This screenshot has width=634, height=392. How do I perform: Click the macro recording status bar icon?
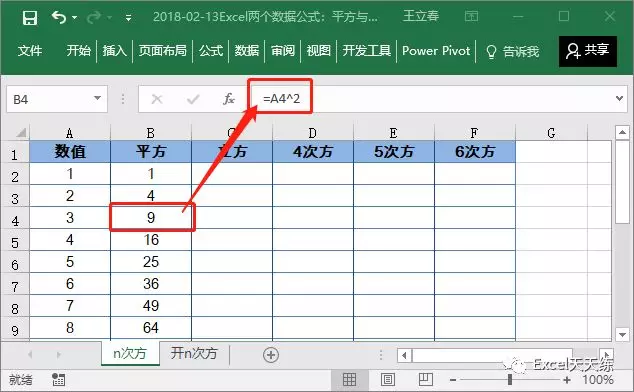(x=58, y=379)
